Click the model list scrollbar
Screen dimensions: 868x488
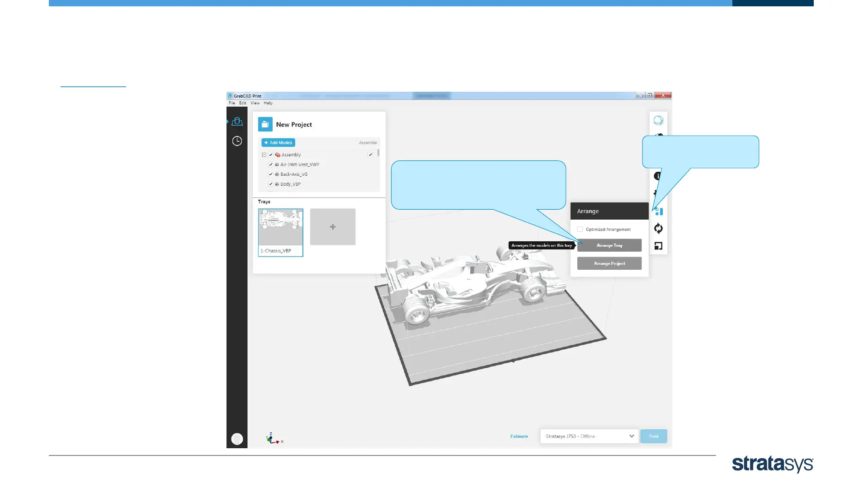point(378,154)
